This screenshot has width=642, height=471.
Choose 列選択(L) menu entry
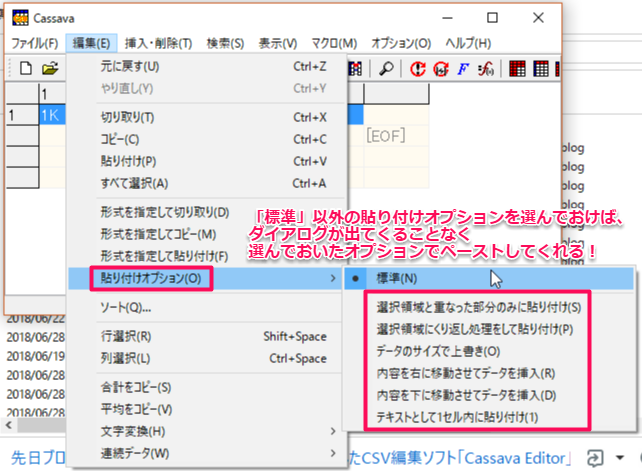207,359
